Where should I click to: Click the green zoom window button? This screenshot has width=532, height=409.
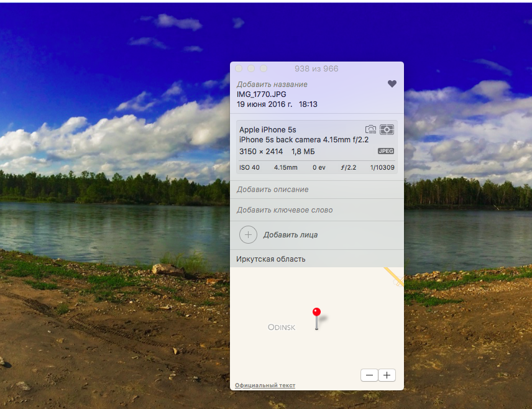264,68
